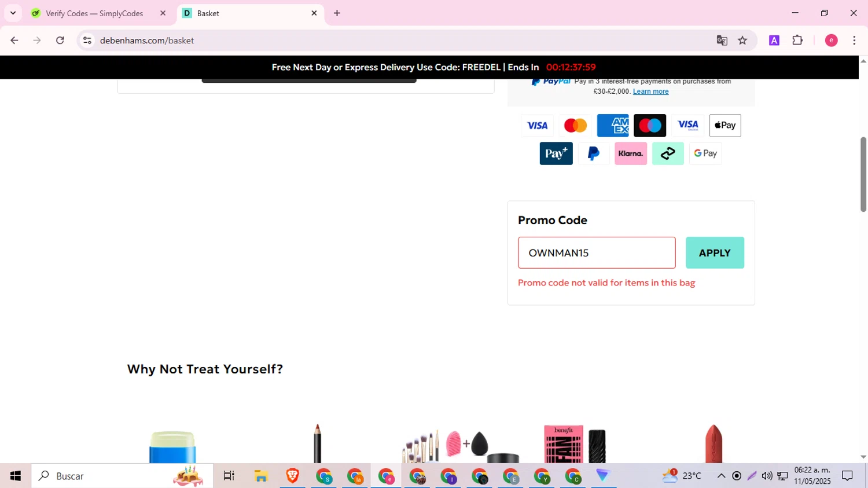This screenshot has height=488, width=868.
Task: Reload the Debenhams basket page
Action: [60, 41]
